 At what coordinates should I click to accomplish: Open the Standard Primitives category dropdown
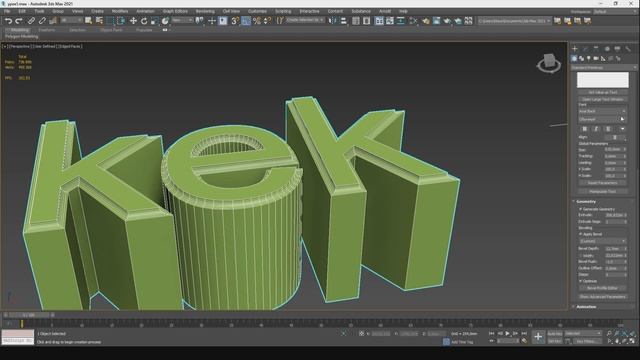(x=604, y=67)
